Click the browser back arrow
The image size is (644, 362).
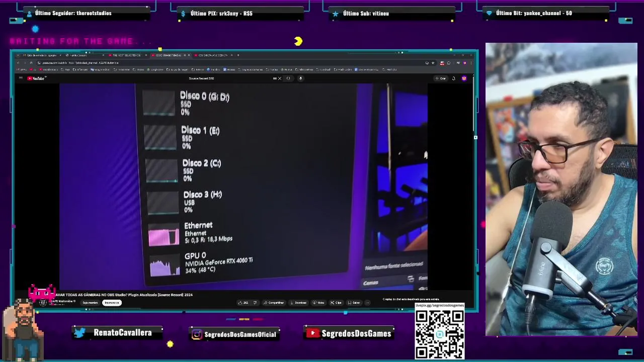(x=18, y=63)
